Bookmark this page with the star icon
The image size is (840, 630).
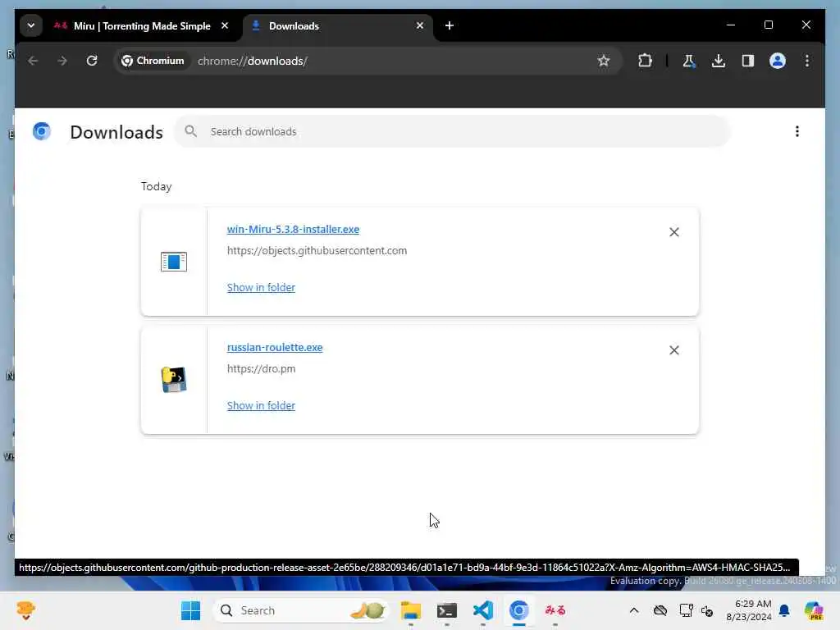point(604,61)
